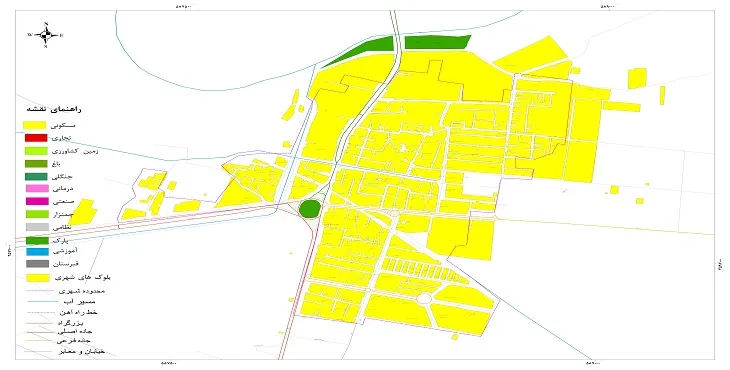Viewport: 730px width, 370px height.
Task: Select the lime 'چمنزار' meadow legend swatch
Action: 37,214
